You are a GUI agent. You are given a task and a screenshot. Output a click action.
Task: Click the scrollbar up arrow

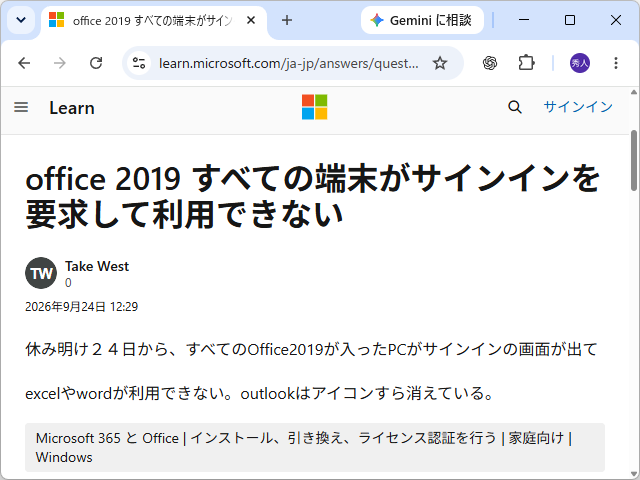[634, 93]
